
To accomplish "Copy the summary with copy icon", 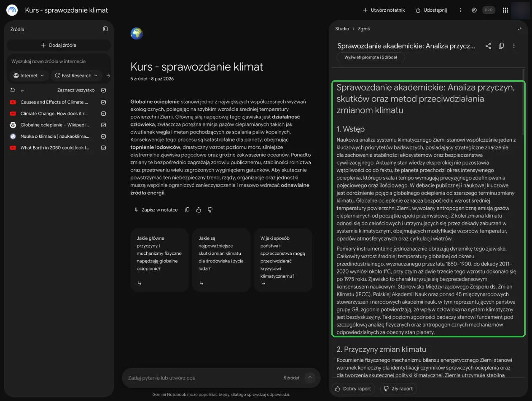I will point(187,210).
